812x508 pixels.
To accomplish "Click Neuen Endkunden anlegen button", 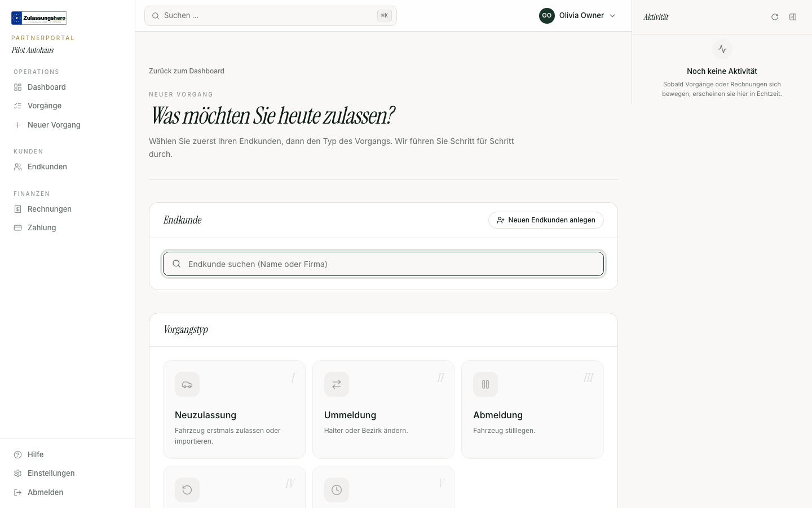I will 546,220.
